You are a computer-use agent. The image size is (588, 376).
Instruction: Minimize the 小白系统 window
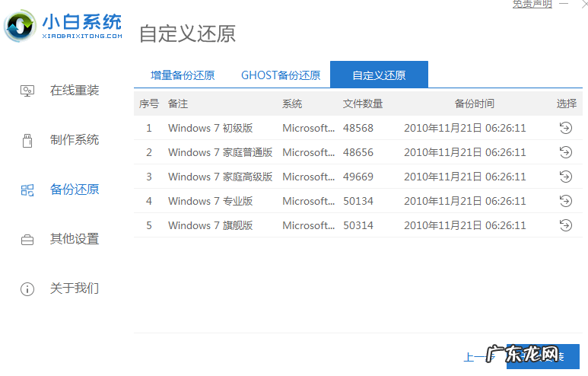[x=564, y=4]
